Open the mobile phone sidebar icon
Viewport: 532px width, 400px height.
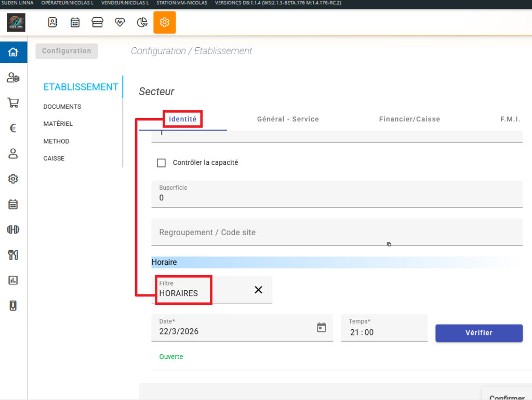pos(13,306)
